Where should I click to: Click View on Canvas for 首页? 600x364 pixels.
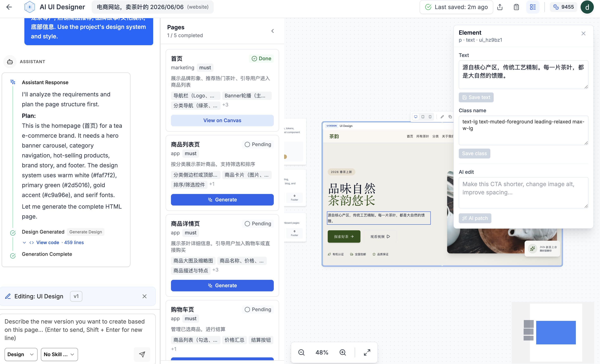tap(222, 121)
